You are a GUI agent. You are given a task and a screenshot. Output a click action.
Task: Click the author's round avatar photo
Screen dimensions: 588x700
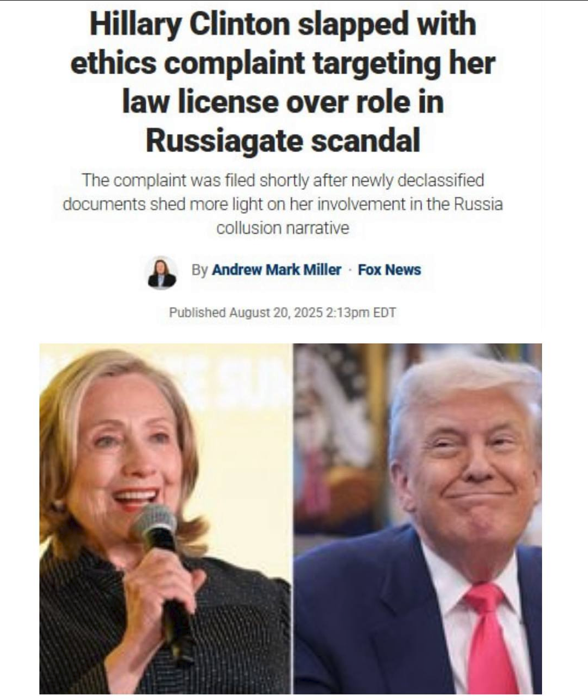[162, 272]
